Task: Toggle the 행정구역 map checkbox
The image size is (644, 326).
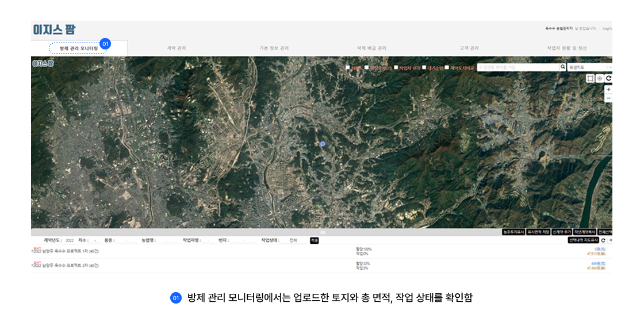Action: [366, 68]
